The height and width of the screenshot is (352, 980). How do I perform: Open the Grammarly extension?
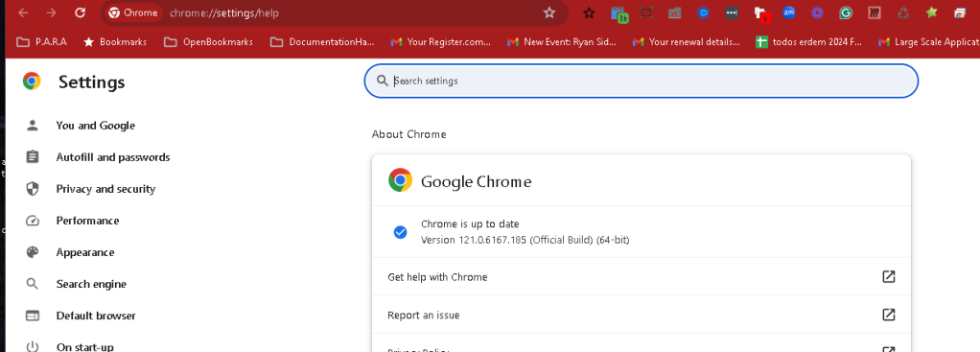coord(846,12)
